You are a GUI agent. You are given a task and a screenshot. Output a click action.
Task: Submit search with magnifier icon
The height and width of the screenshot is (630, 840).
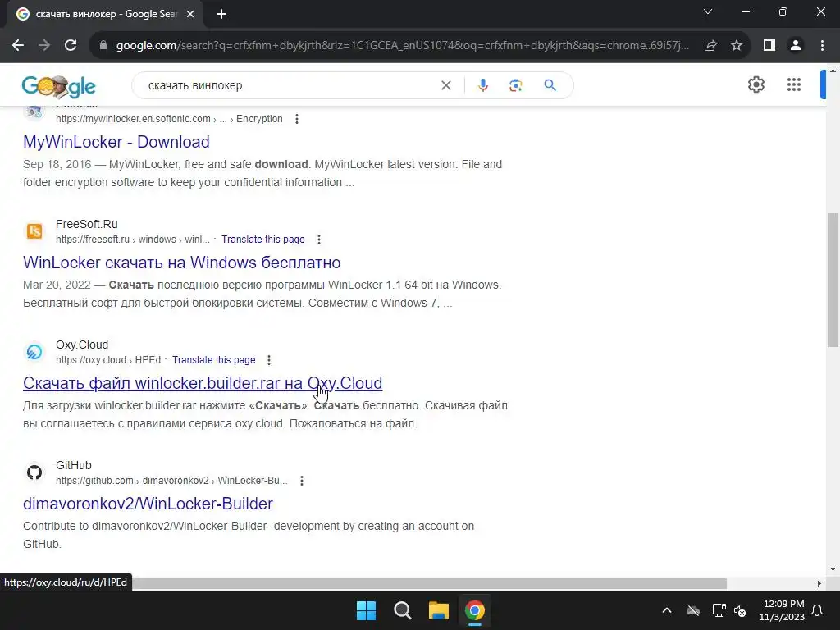550,85
